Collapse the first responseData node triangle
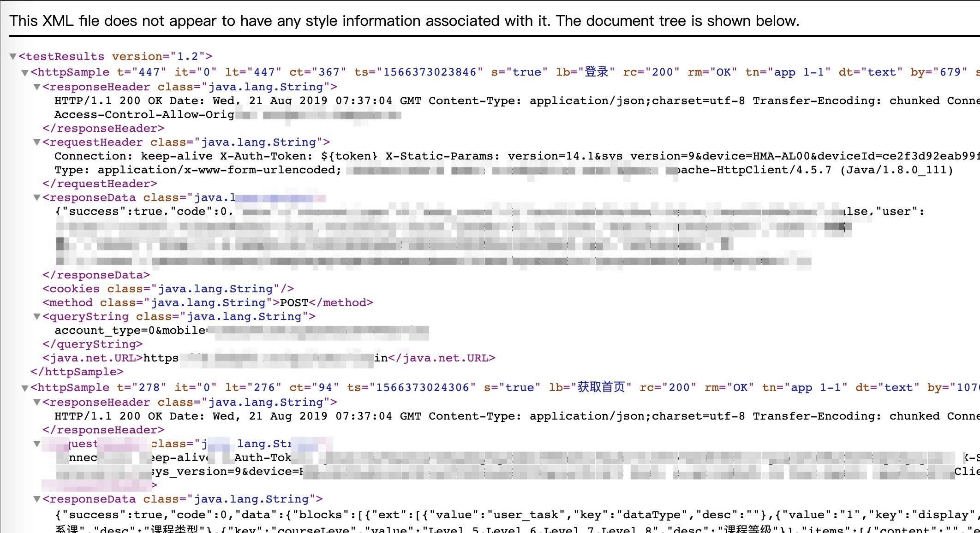 [37, 198]
